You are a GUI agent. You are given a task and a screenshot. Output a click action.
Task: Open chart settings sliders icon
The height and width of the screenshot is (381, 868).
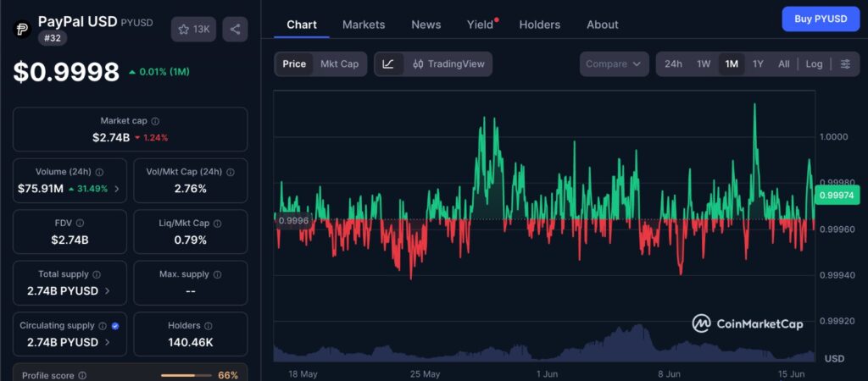click(x=845, y=64)
